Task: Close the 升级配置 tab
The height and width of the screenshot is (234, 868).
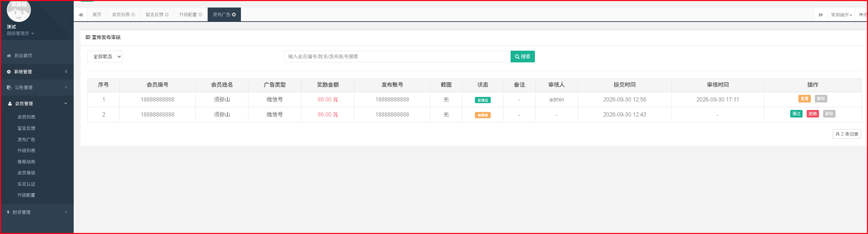Action: click(200, 15)
